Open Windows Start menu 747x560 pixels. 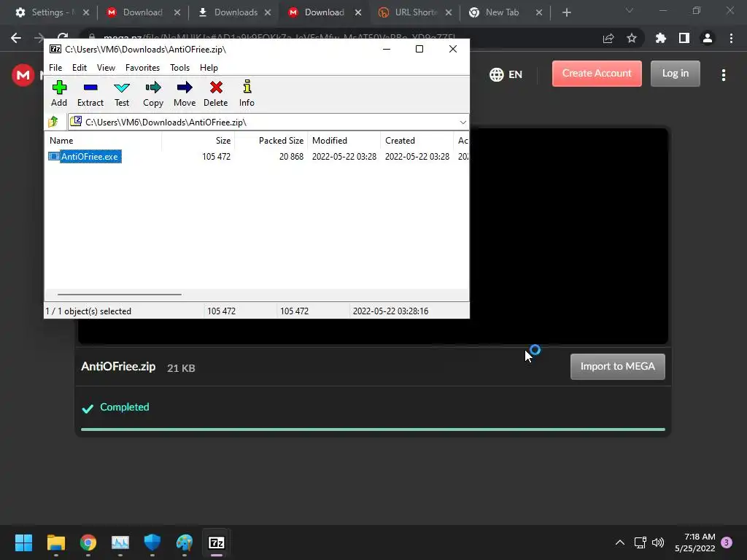(23, 542)
